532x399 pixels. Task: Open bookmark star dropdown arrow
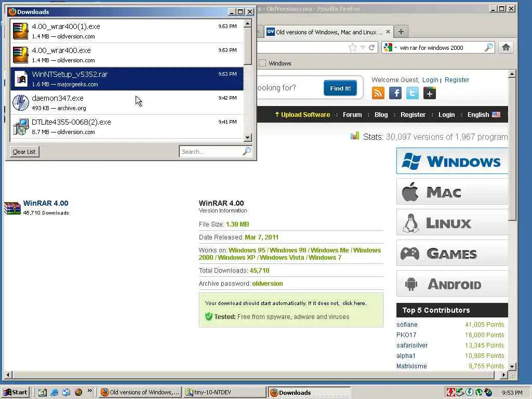point(363,47)
